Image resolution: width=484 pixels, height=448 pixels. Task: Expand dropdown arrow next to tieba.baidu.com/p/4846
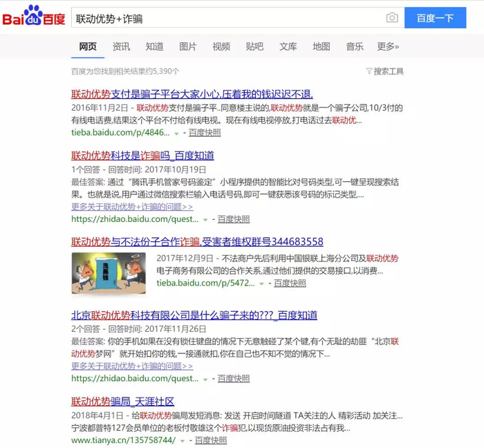(x=176, y=133)
